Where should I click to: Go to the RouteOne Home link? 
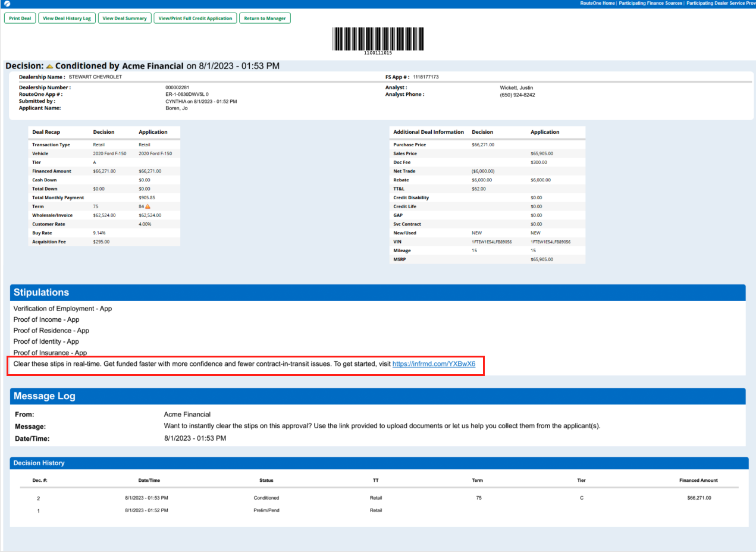click(x=597, y=4)
